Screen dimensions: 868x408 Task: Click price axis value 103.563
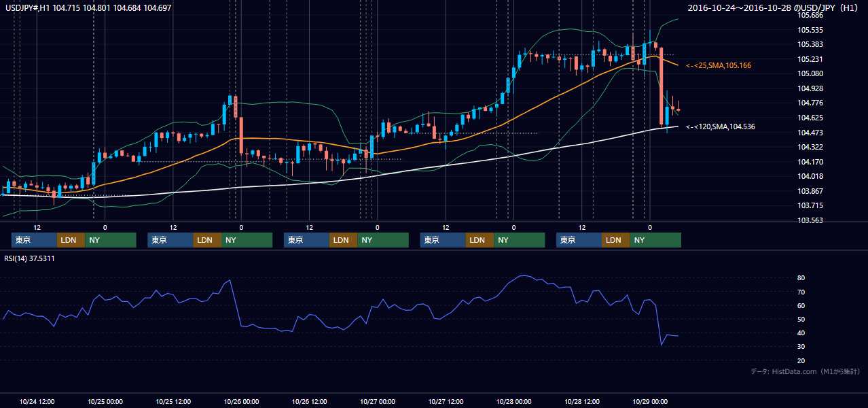pyautogui.click(x=811, y=220)
